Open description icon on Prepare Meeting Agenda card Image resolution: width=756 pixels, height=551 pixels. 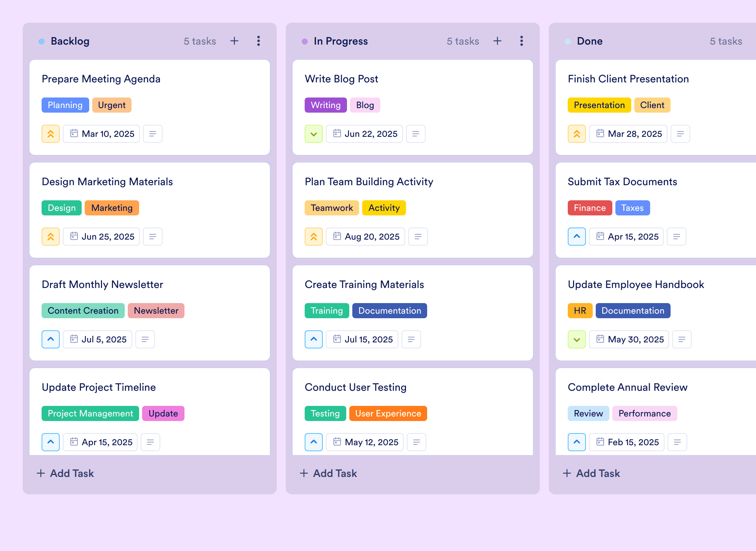tap(153, 134)
